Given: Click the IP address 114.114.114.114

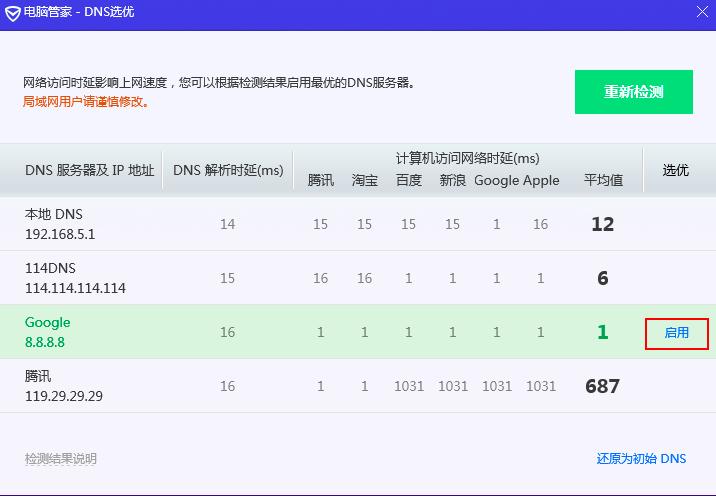Looking at the screenshot, I should tap(75, 288).
